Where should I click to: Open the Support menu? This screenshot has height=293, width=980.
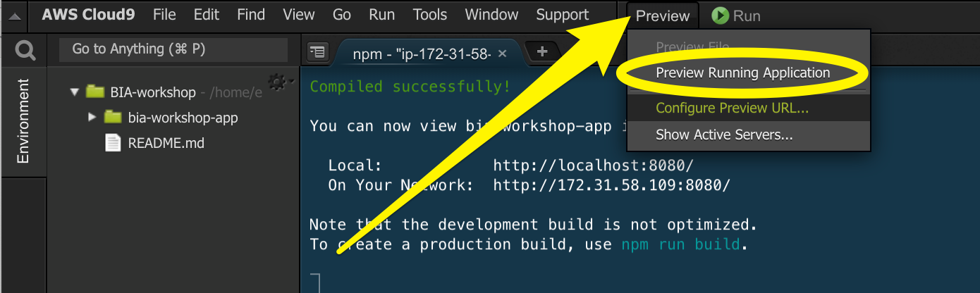tap(563, 15)
